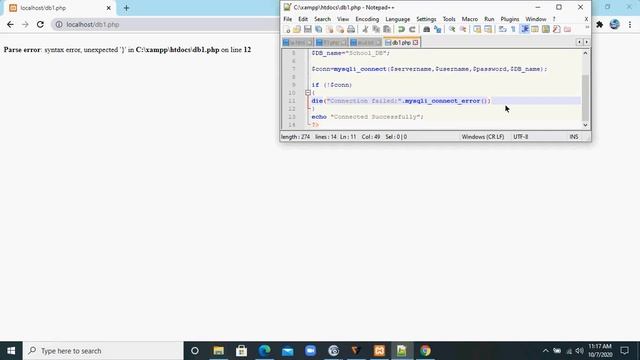Open the Edit menu

[x=303, y=19]
